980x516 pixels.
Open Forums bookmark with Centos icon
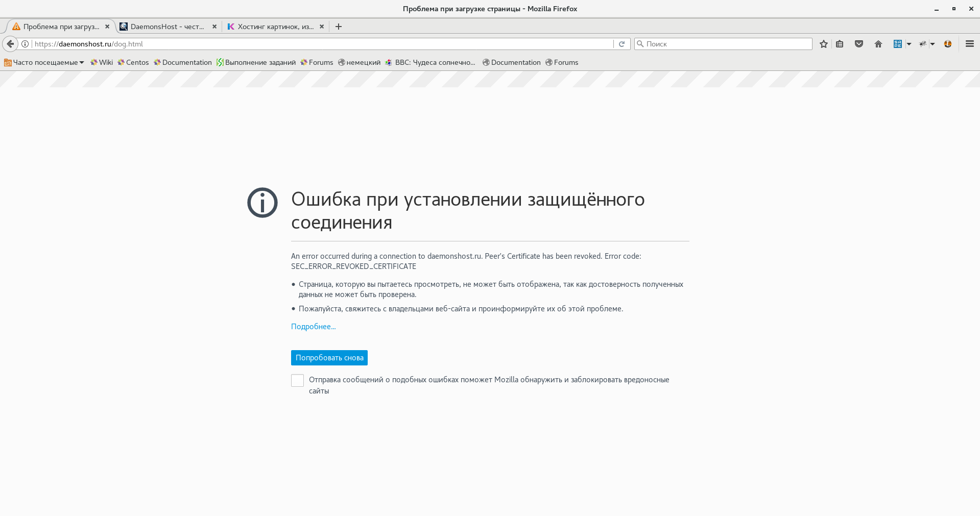coord(317,62)
